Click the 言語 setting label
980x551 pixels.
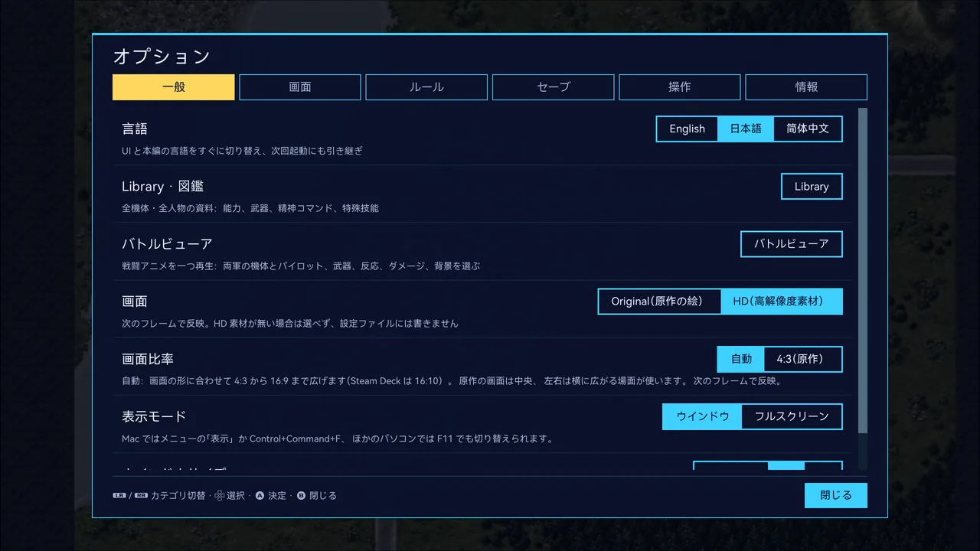coord(135,129)
